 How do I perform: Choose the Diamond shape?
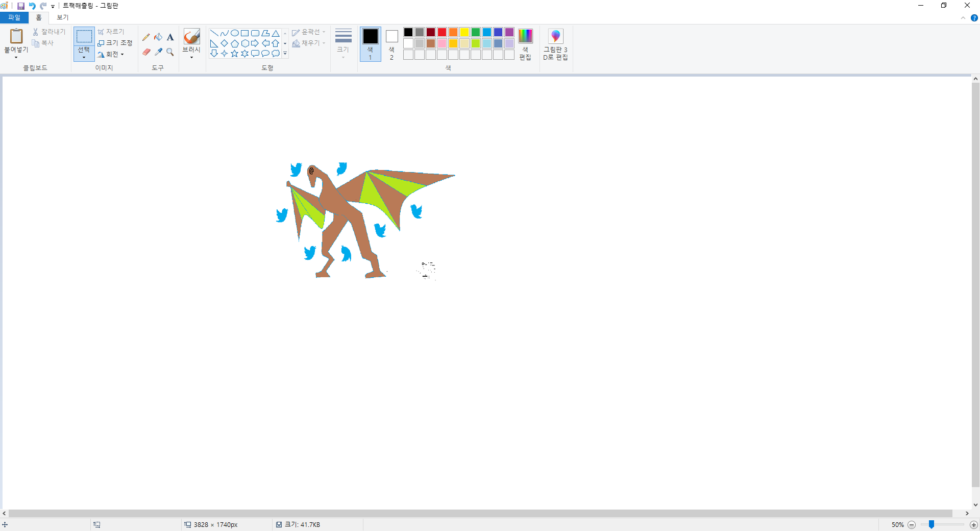(225, 43)
